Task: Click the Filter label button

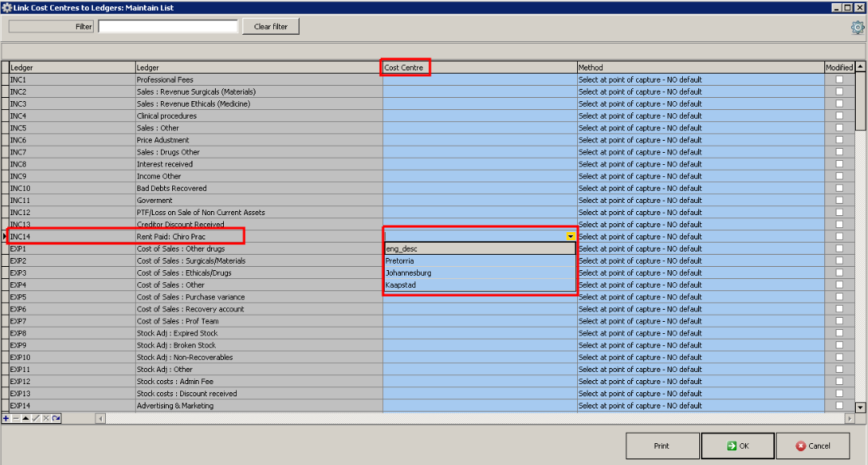Action: 51,27
